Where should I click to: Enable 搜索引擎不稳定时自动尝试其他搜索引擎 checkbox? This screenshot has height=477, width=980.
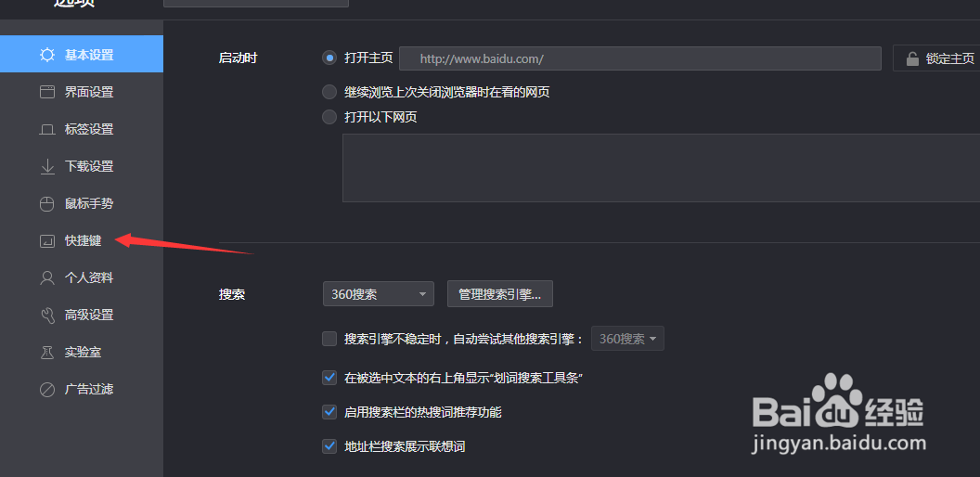tap(329, 339)
